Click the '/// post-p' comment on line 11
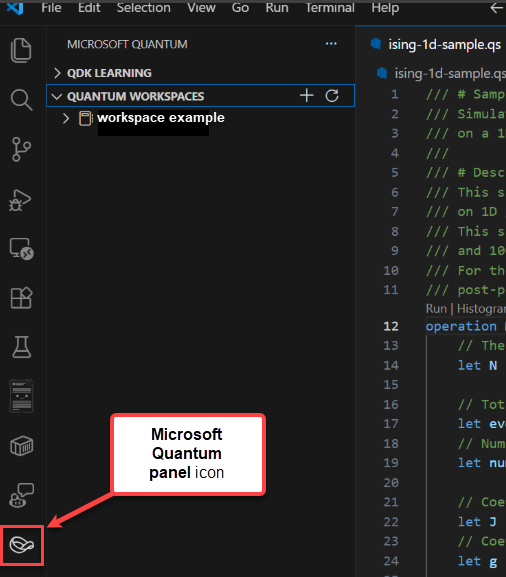This screenshot has width=506, height=577. tap(466, 290)
